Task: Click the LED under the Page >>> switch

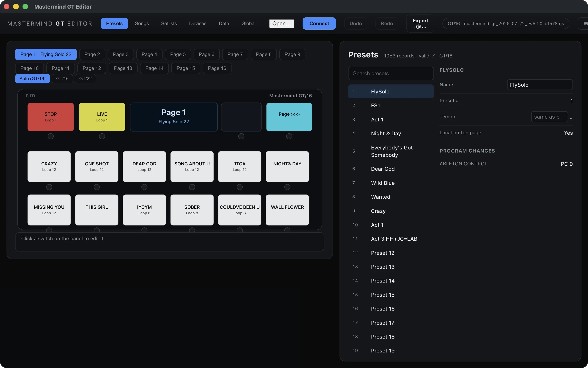Action: pyautogui.click(x=289, y=136)
